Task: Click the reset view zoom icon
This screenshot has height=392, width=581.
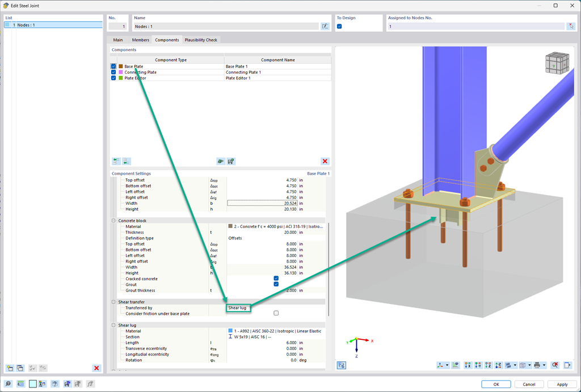Action: click(x=555, y=365)
